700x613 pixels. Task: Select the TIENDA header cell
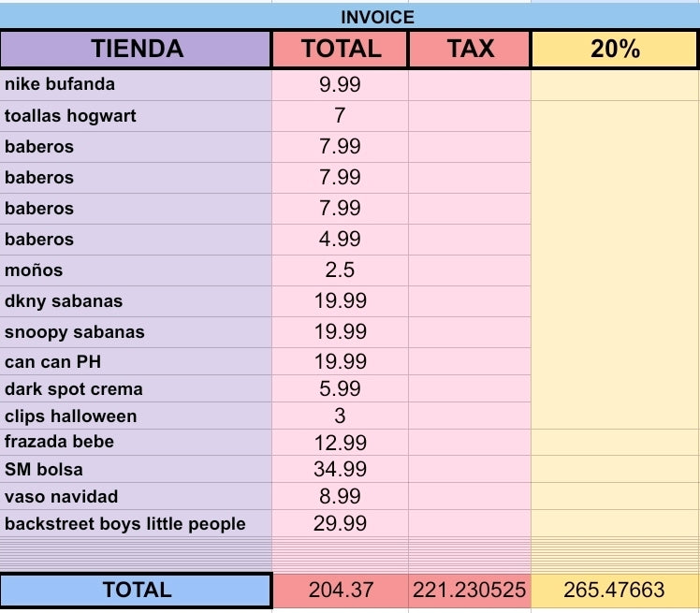tap(137, 50)
